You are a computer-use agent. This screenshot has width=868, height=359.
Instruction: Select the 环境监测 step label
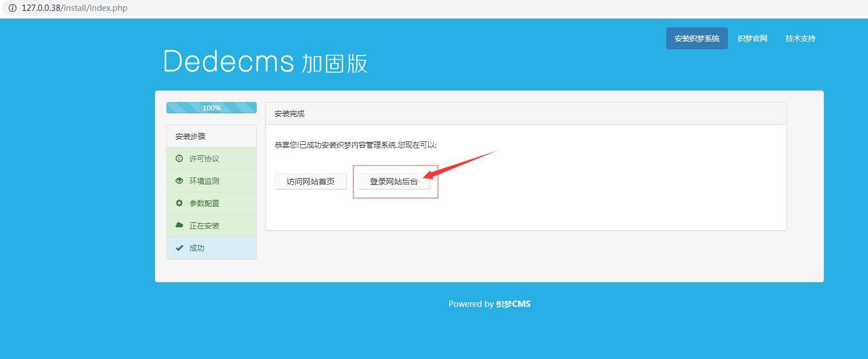(204, 181)
